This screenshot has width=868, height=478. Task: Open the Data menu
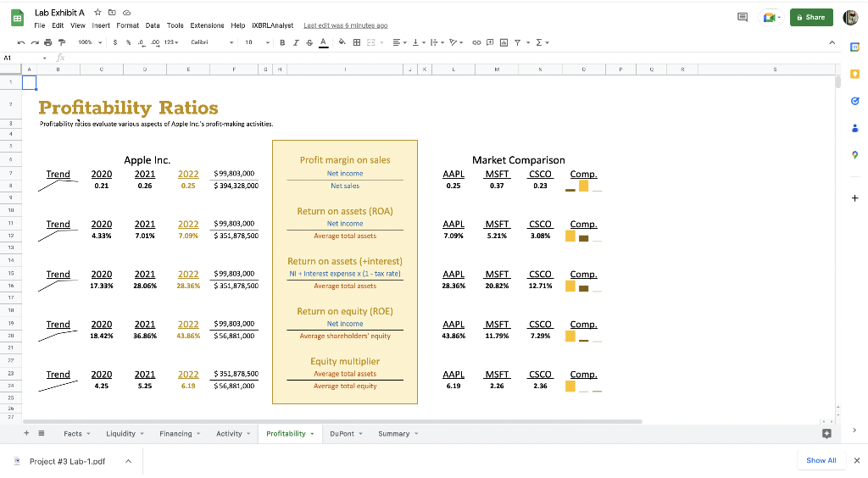click(x=153, y=25)
